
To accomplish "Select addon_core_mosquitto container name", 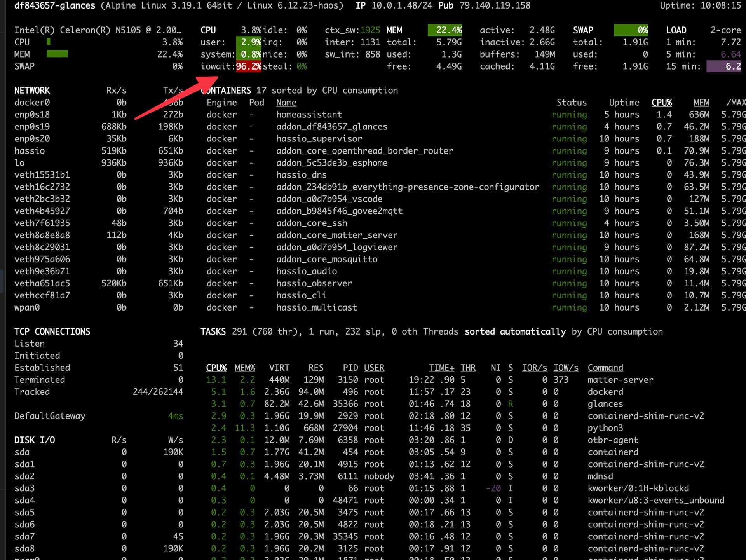I will [327, 259].
